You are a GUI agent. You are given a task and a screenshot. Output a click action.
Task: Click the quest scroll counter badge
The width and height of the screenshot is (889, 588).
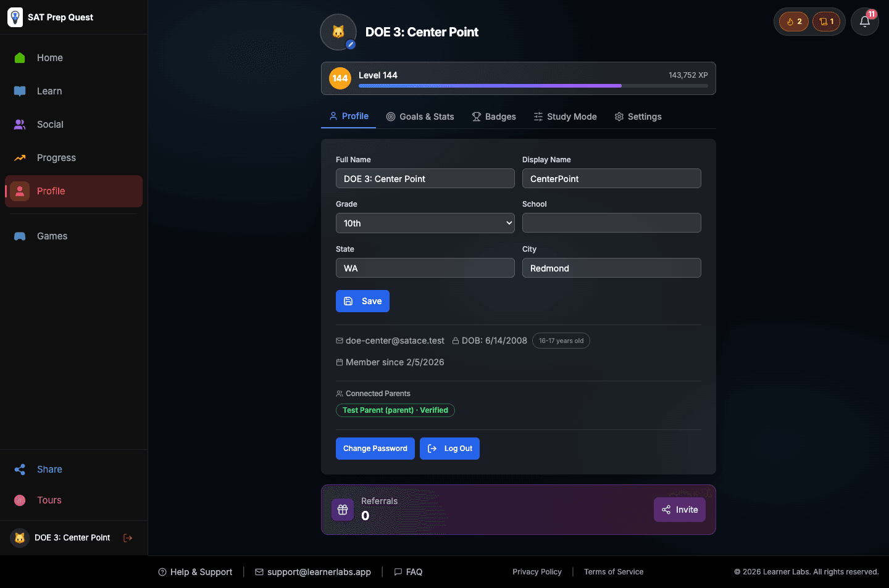[826, 21]
